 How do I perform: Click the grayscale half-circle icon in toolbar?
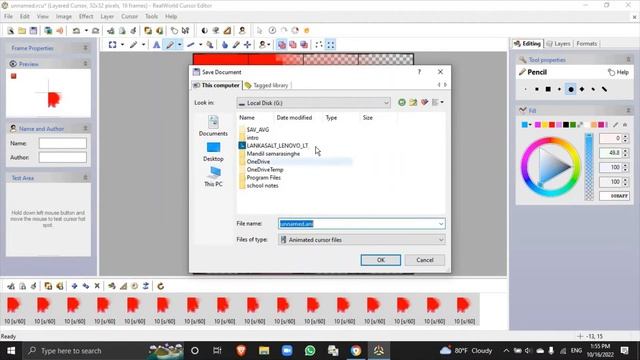click(204, 31)
